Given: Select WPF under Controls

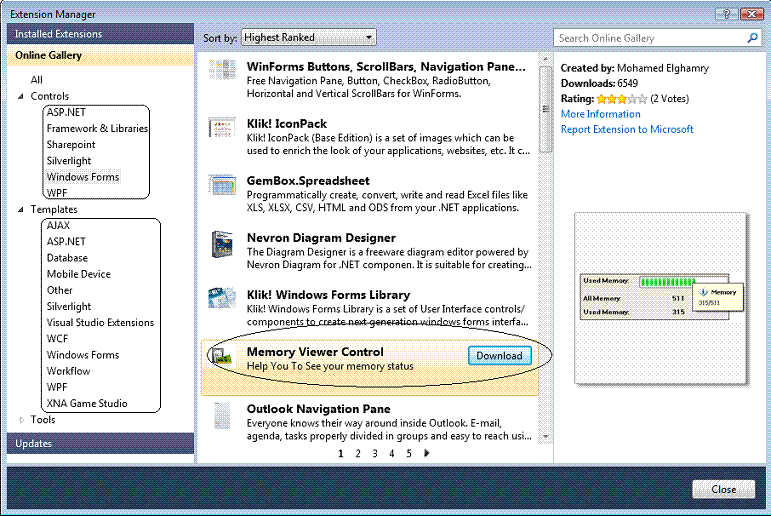Looking at the screenshot, I should (57, 193).
